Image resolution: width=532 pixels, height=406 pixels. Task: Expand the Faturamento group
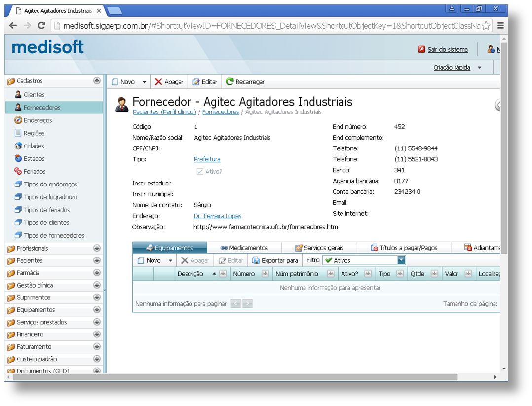tap(97, 346)
